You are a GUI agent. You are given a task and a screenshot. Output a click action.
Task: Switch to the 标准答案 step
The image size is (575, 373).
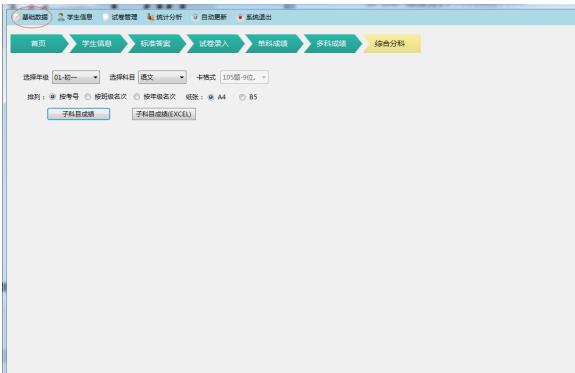156,44
